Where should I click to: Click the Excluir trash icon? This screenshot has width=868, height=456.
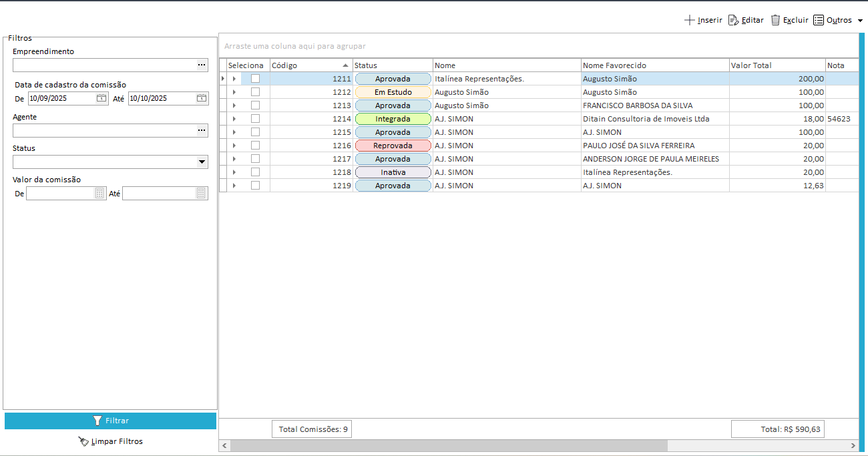click(775, 20)
